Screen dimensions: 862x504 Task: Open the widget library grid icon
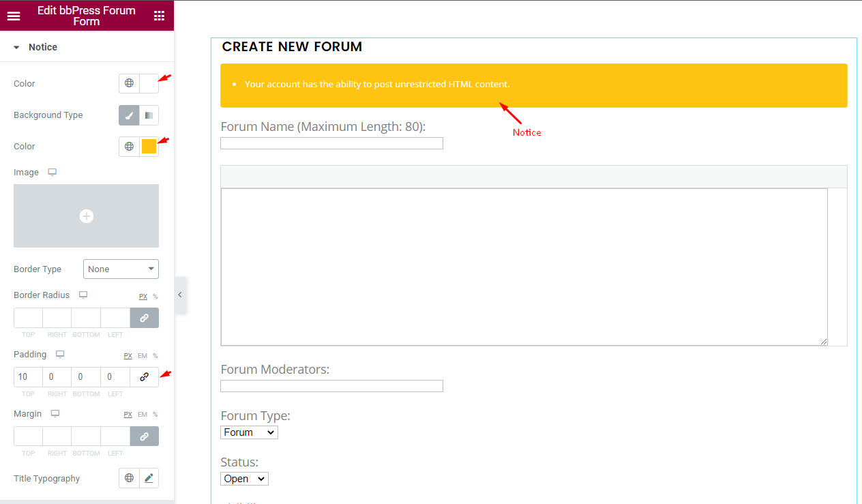coord(159,15)
